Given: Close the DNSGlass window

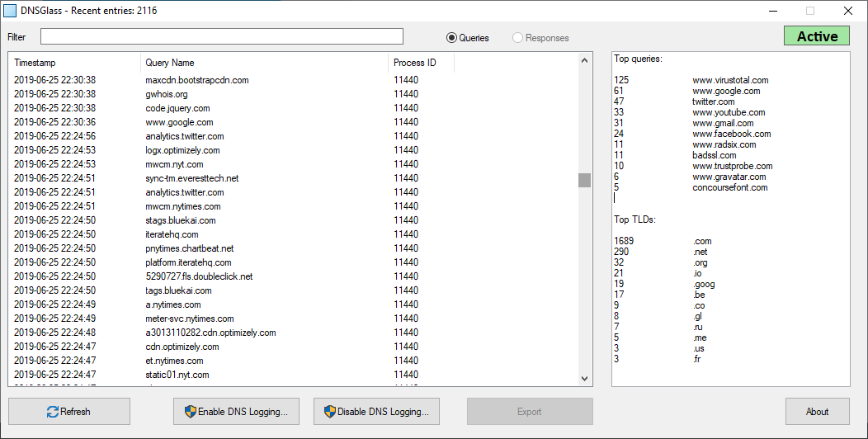Looking at the screenshot, I should point(847,11).
